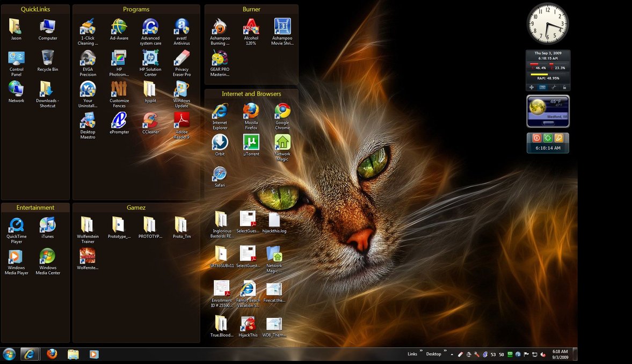Open the µTorrent shortcut

tap(251, 143)
